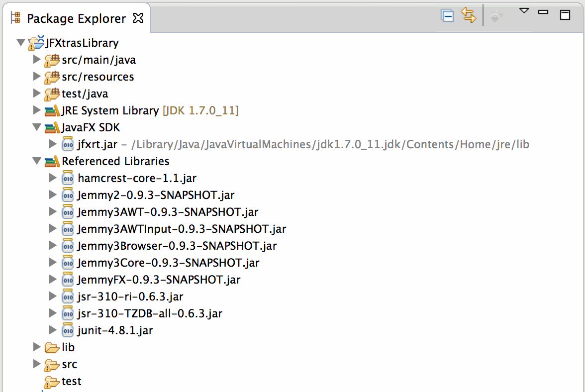Viewport: 585px width, 392px height.
Task: Select the test/java source folder
Action: pyautogui.click(x=85, y=94)
